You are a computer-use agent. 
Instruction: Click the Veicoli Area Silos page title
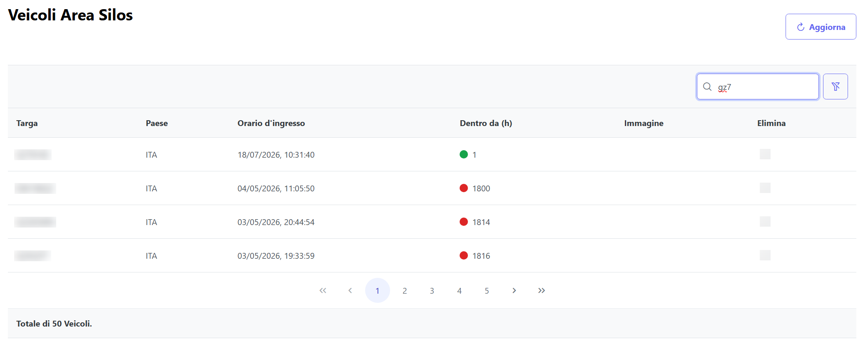70,15
